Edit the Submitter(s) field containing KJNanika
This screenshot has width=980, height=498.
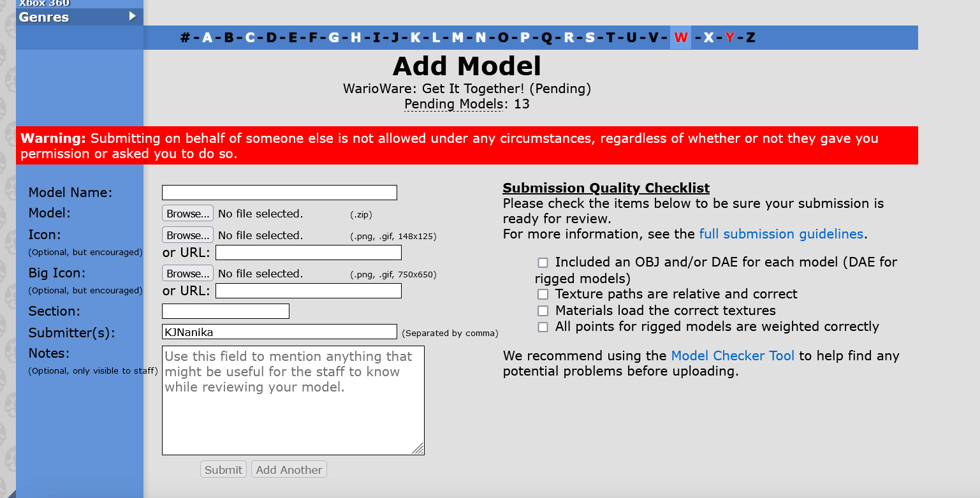tap(279, 332)
